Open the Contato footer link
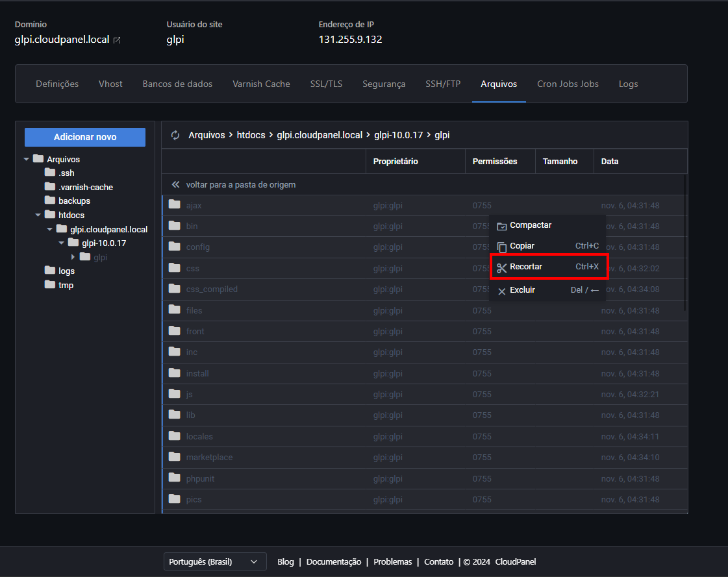The width and height of the screenshot is (728, 577). 439,561
